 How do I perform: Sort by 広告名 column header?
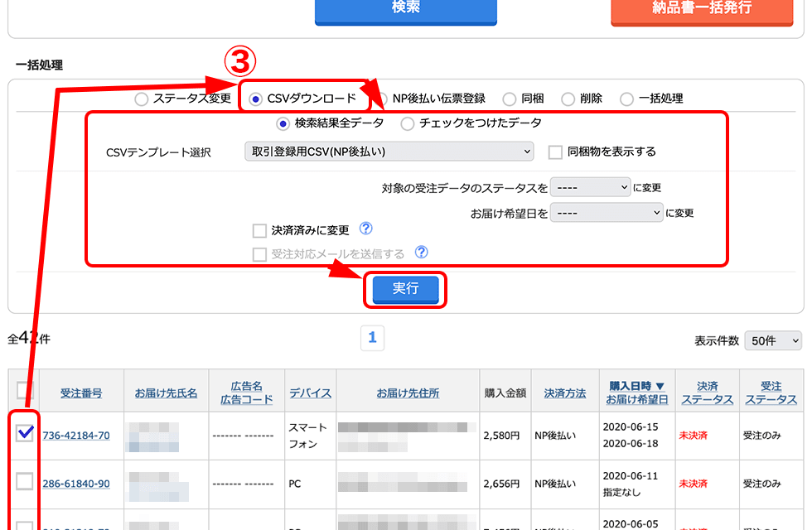(x=247, y=386)
